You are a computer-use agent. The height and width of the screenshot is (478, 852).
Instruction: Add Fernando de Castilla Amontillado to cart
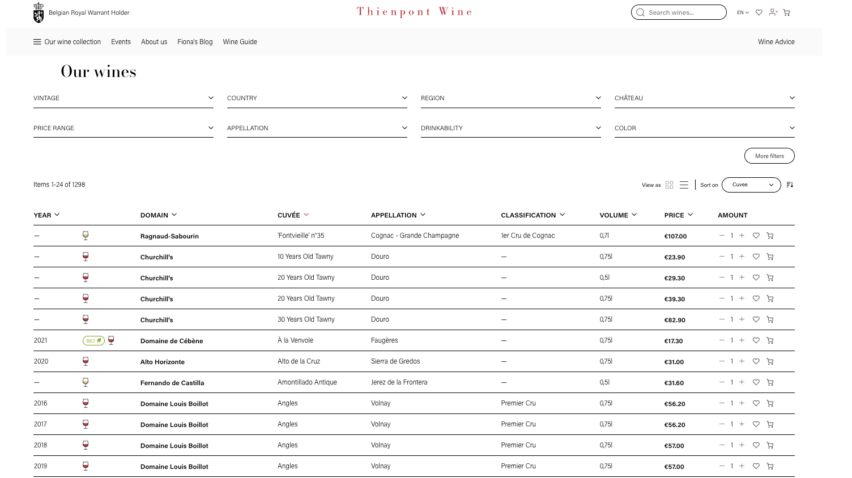pyautogui.click(x=770, y=382)
